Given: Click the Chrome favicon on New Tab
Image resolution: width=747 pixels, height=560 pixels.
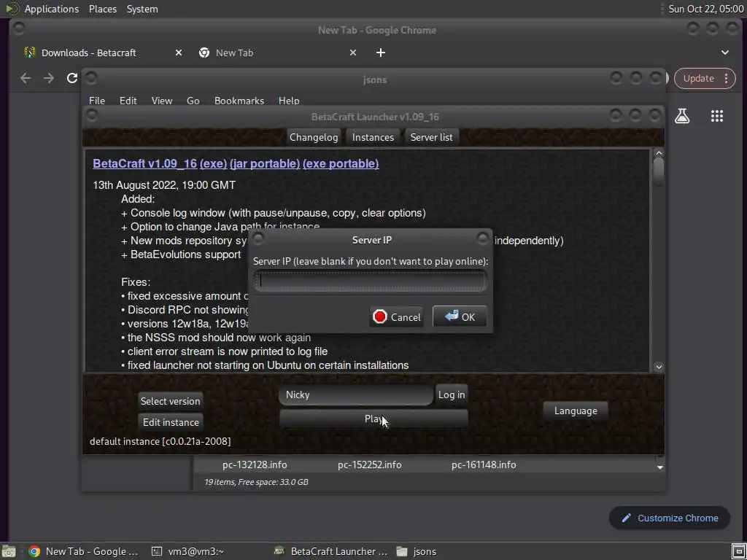Looking at the screenshot, I should click(x=204, y=52).
